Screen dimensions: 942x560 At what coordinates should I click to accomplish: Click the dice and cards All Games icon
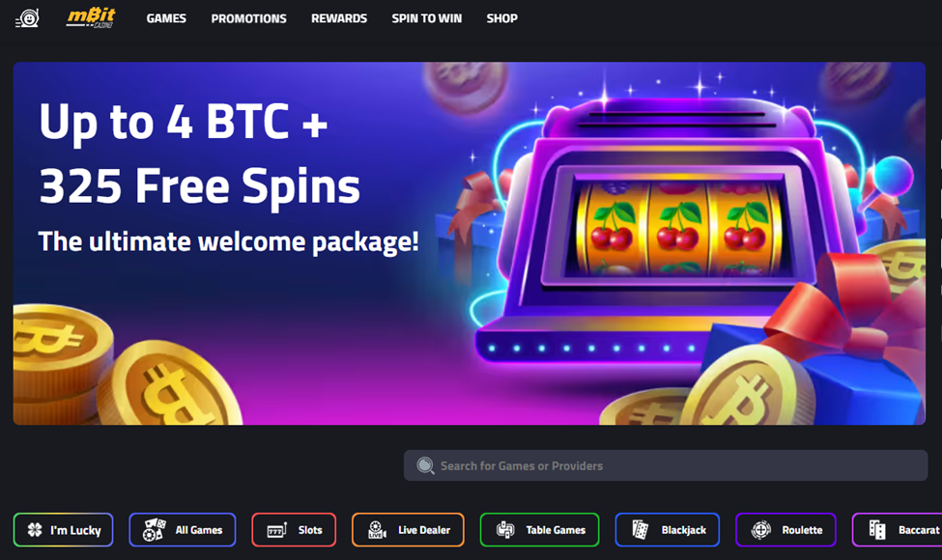155,529
